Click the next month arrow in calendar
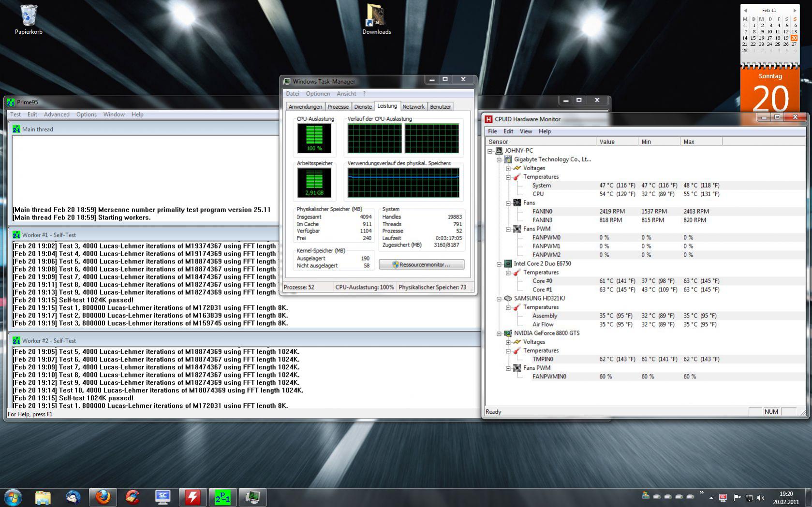Image resolution: width=812 pixels, height=507 pixels. [x=795, y=10]
